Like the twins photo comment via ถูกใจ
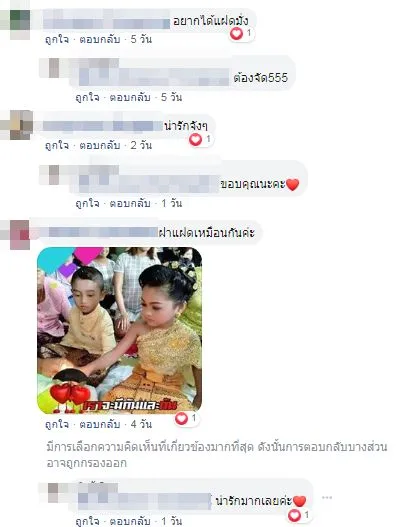Screen dimensions: 405x527 point(57,424)
